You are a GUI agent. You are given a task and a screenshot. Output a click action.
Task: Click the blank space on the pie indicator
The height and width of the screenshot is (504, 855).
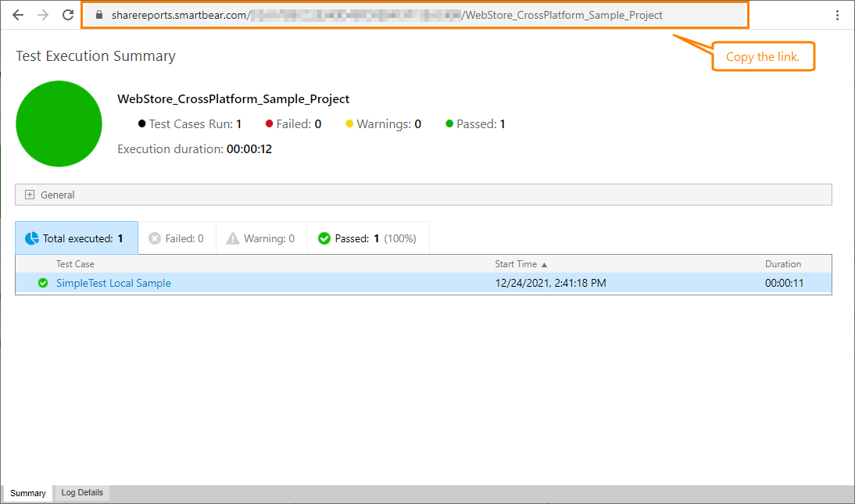tap(59, 124)
